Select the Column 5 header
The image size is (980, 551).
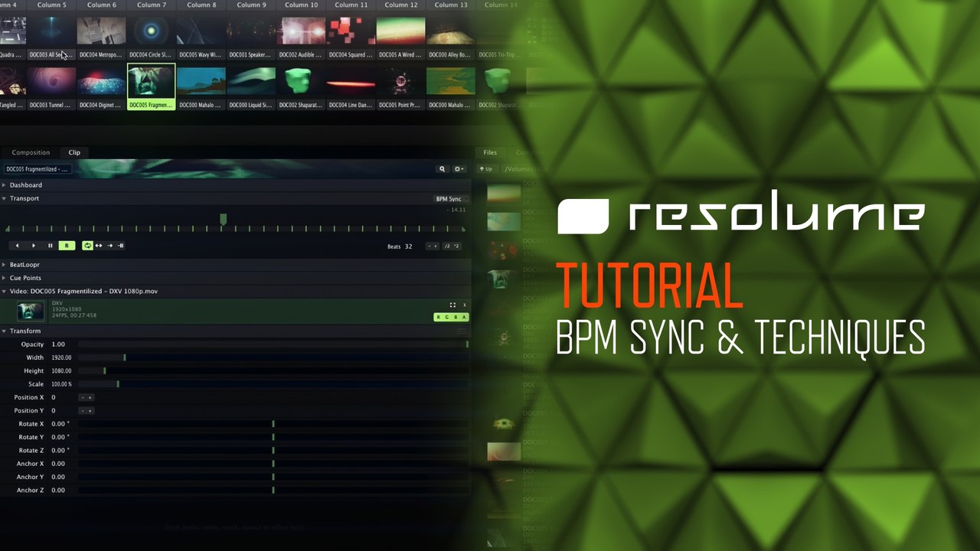[52, 5]
